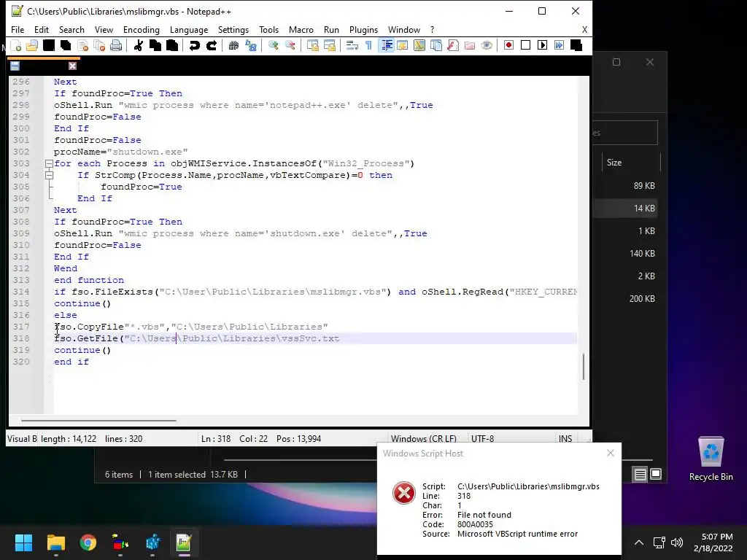Toggle synchronize vertical scrolling icon
The image size is (747, 560).
(x=312, y=45)
